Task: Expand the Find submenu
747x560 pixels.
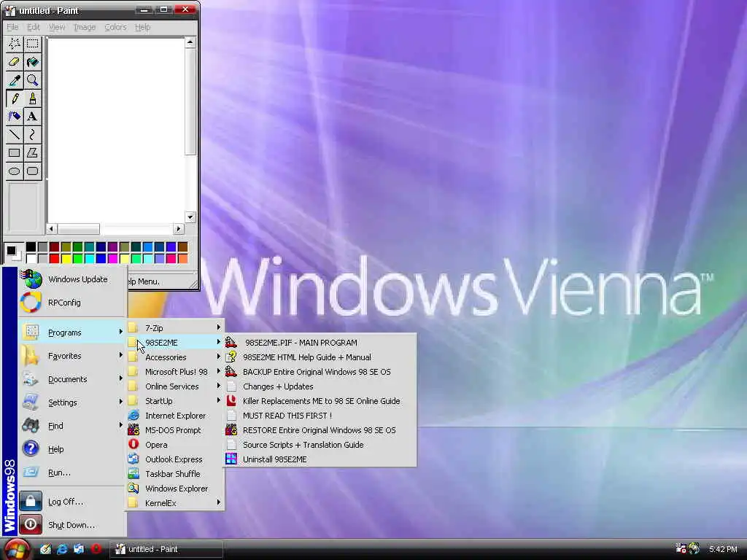Action: (72, 426)
